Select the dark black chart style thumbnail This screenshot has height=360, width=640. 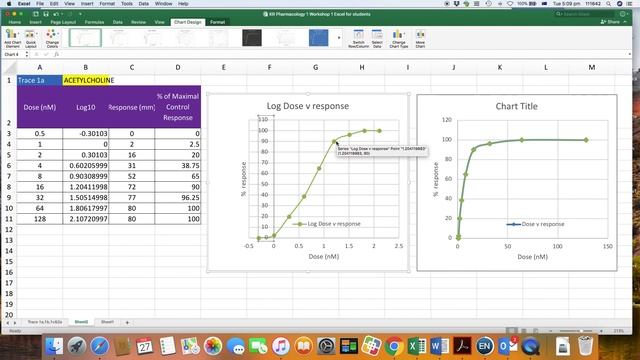pos(252,38)
